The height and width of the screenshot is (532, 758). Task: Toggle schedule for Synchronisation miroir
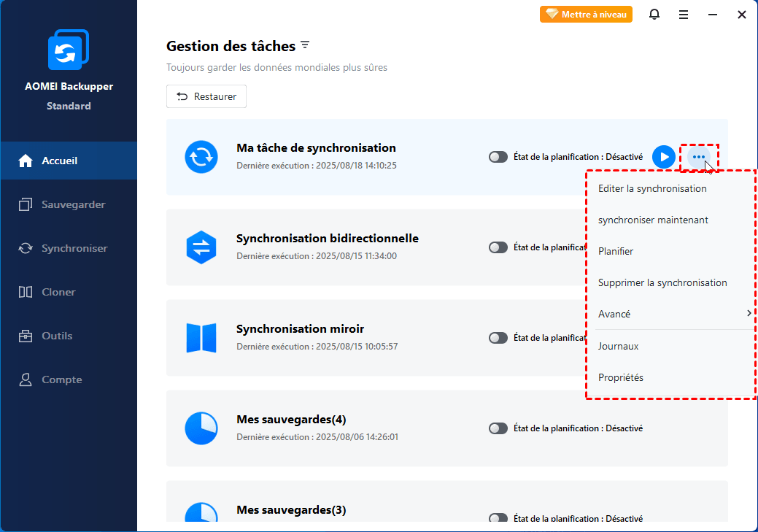[498, 338]
